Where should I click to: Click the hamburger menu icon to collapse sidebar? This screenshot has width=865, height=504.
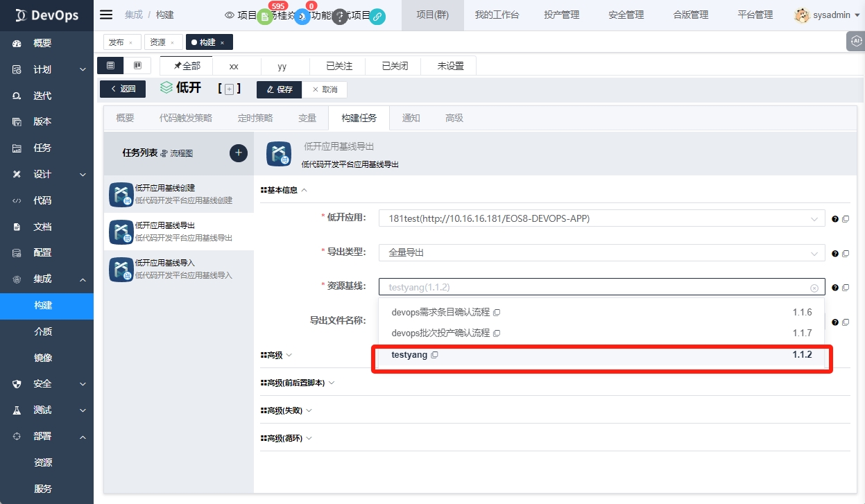tap(106, 15)
